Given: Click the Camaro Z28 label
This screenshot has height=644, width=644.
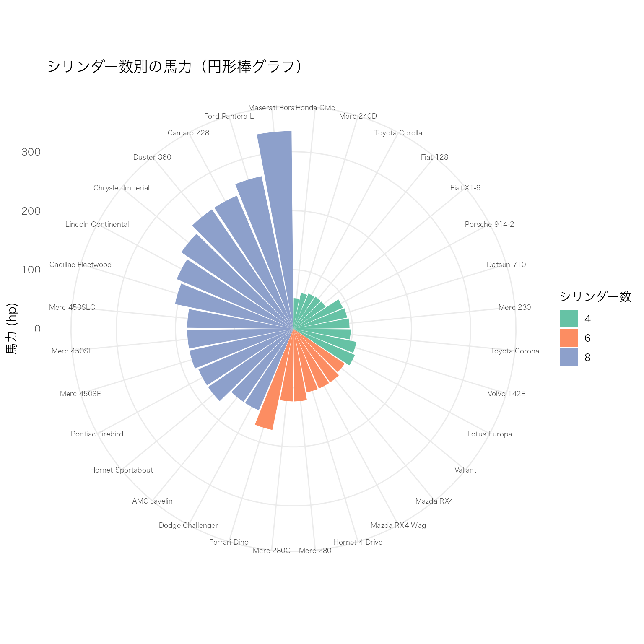Looking at the screenshot, I should click(x=188, y=133).
